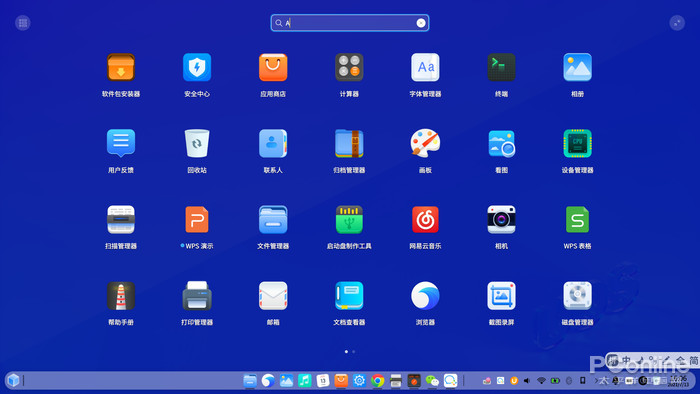Launch 用户反馈 user feedback app
The image size is (700, 394).
(x=121, y=143)
